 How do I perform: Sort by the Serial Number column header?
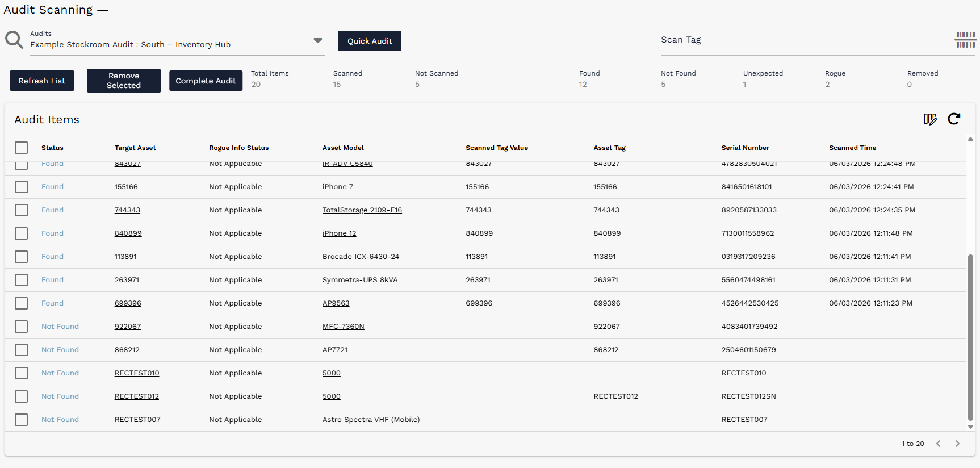[x=745, y=148]
